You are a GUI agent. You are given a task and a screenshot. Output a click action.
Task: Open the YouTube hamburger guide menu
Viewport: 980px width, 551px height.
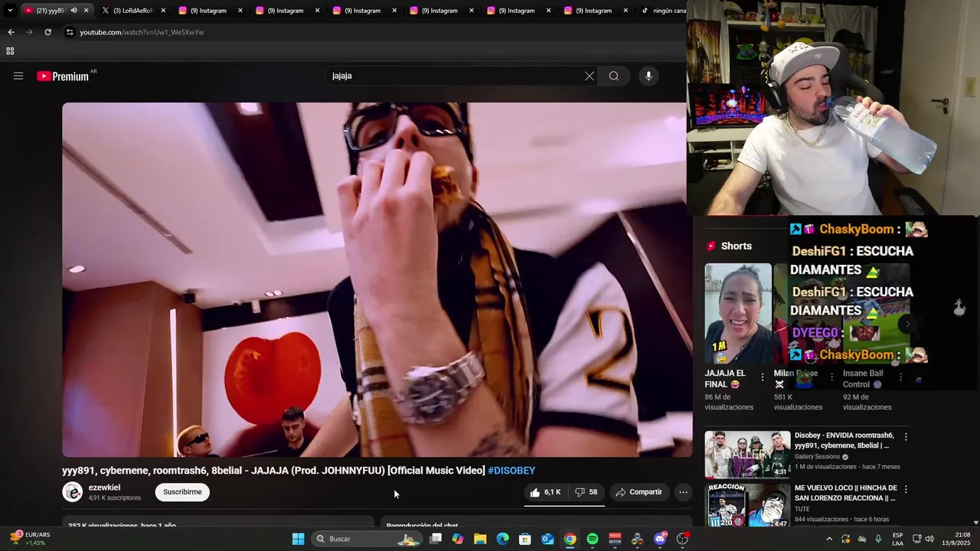point(18,76)
